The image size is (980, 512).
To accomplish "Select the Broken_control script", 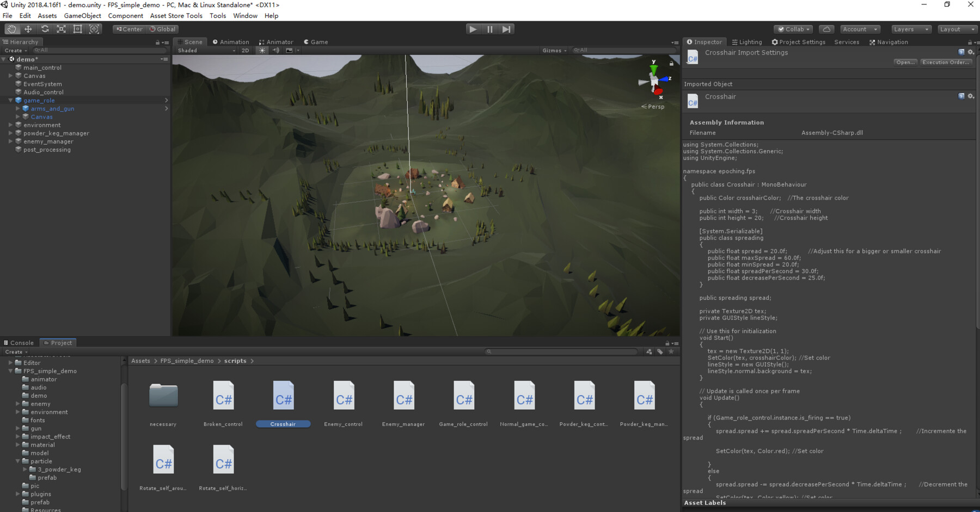I will 223,403.
